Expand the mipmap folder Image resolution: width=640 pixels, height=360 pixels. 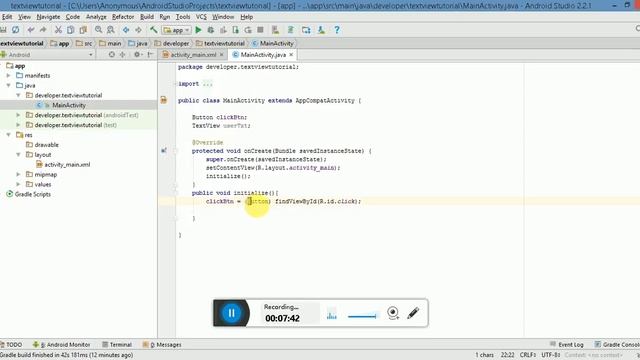[18, 174]
